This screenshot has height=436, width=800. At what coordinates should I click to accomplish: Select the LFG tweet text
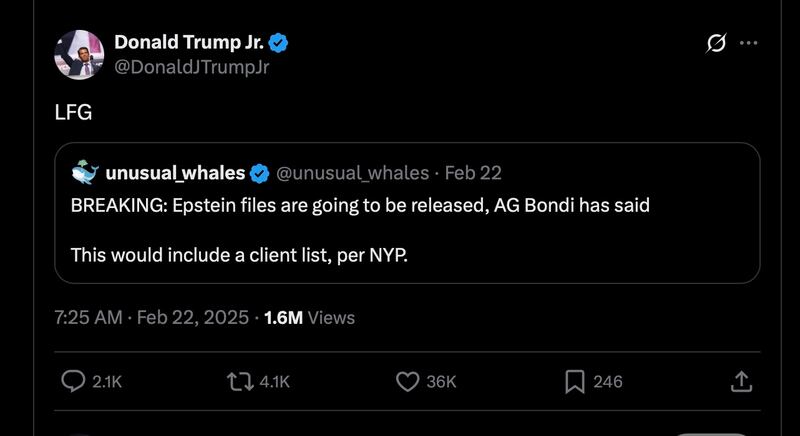pyautogui.click(x=73, y=112)
